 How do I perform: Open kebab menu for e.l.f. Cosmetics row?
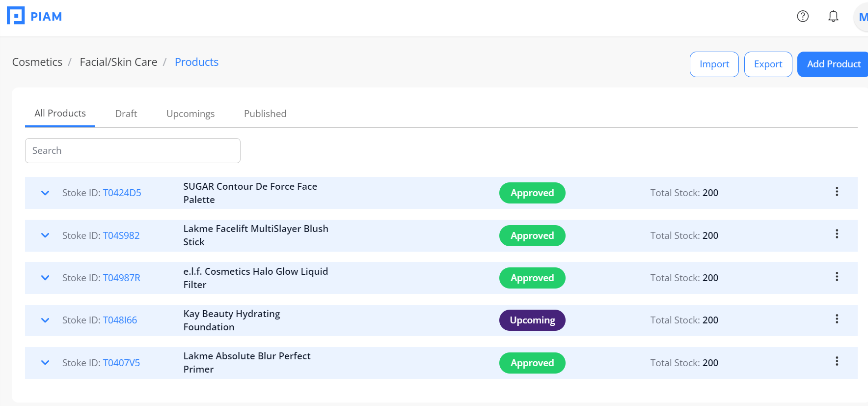(837, 277)
